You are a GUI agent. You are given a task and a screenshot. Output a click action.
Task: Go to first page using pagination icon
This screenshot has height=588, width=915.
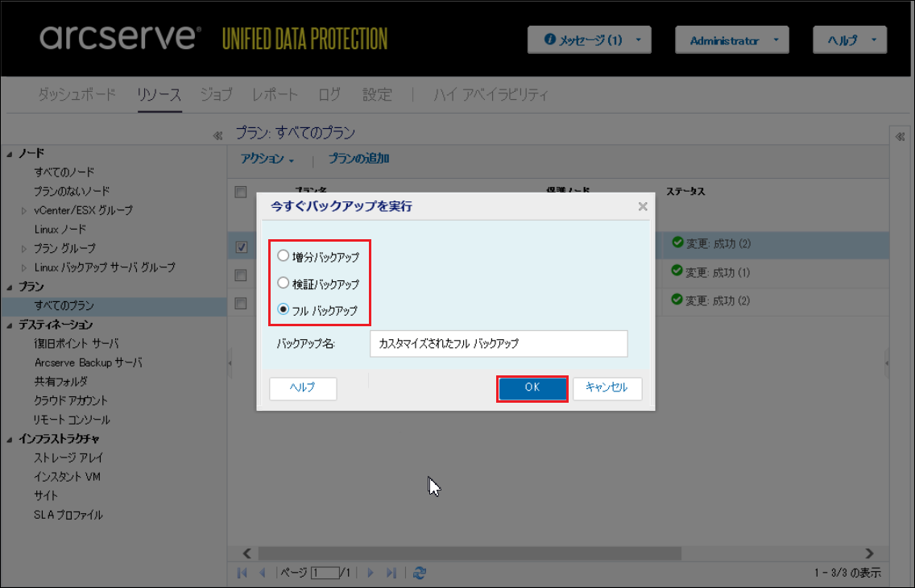point(242,573)
